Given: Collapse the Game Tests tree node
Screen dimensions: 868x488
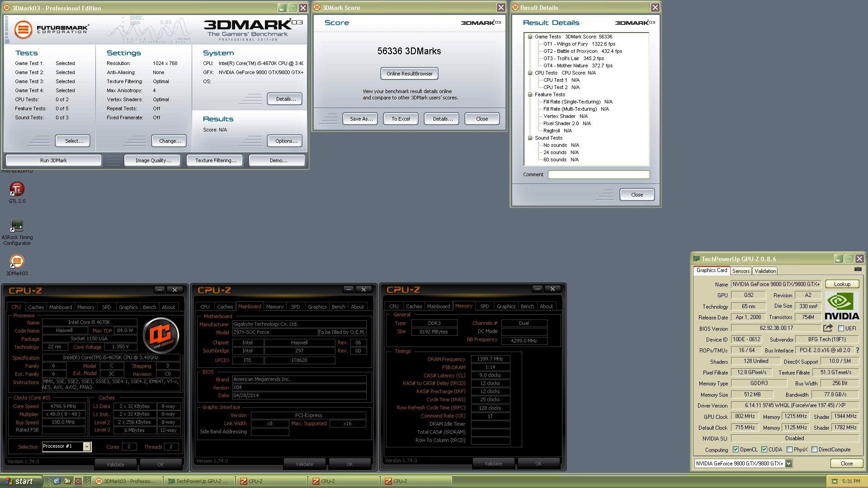Looking at the screenshot, I should (530, 37).
